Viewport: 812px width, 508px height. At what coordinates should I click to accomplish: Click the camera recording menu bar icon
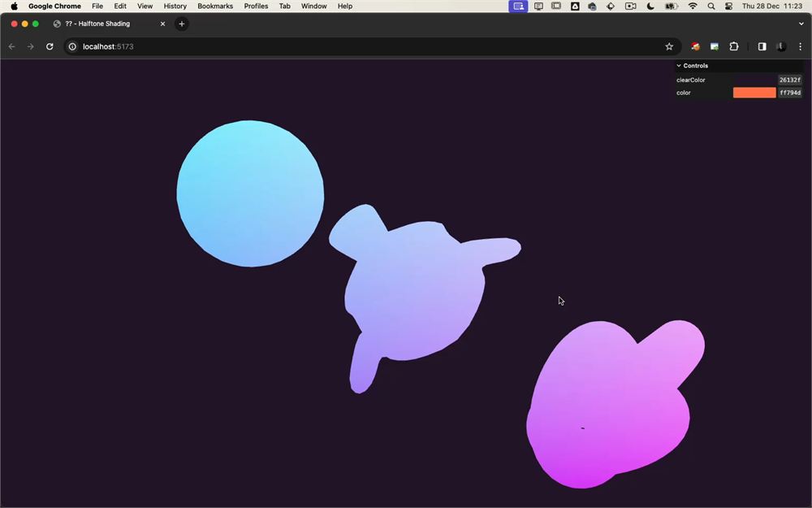630,7
